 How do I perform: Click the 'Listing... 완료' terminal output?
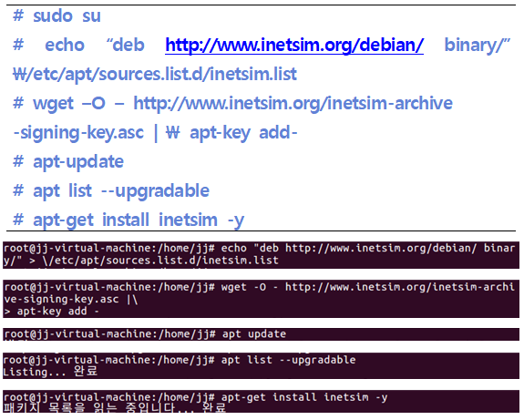(x=50, y=372)
